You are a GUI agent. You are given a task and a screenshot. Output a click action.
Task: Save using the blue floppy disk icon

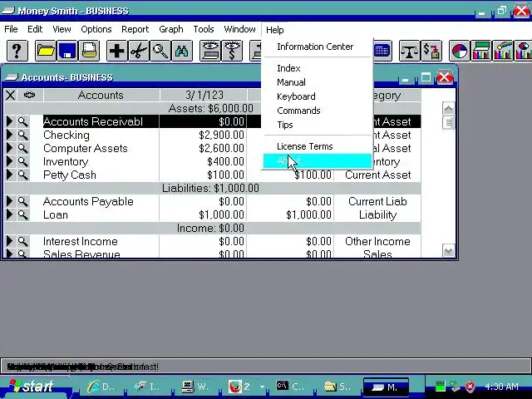tap(67, 51)
